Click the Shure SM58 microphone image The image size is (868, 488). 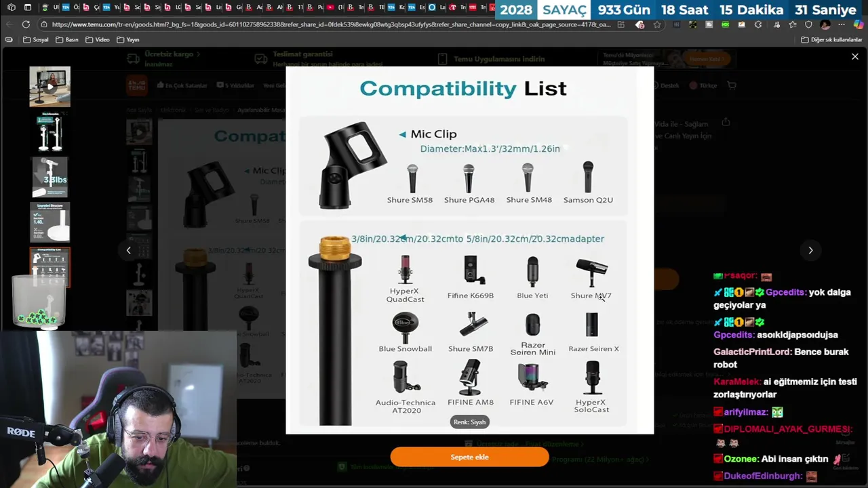pos(412,178)
